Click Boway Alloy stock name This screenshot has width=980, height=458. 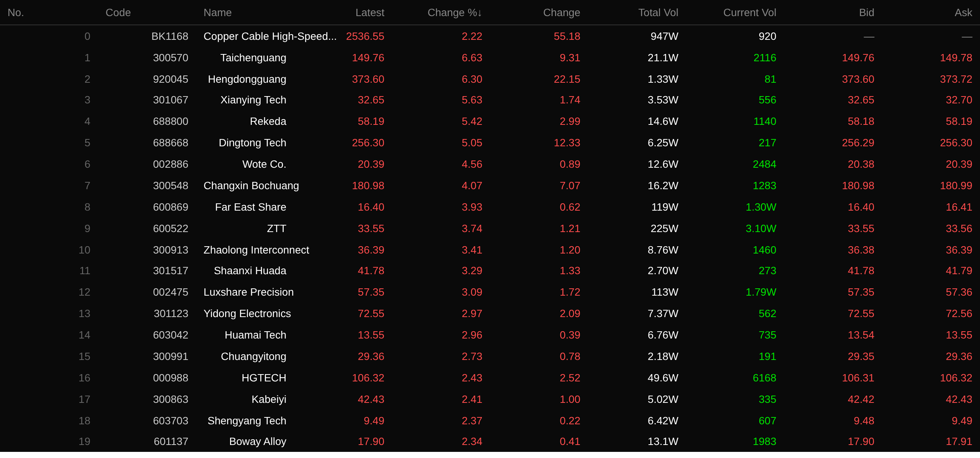[x=258, y=442]
